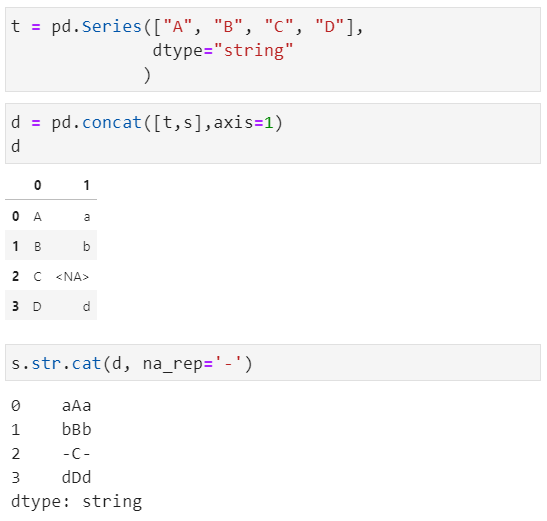Click the cell with lowercase b
Image resolution: width=547 pixels, height=521 pixels.
87,246
